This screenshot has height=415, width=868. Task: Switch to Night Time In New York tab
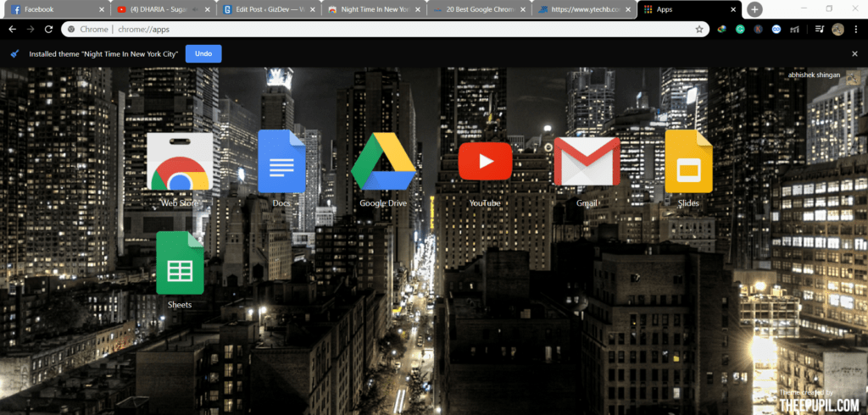(373, 9)
